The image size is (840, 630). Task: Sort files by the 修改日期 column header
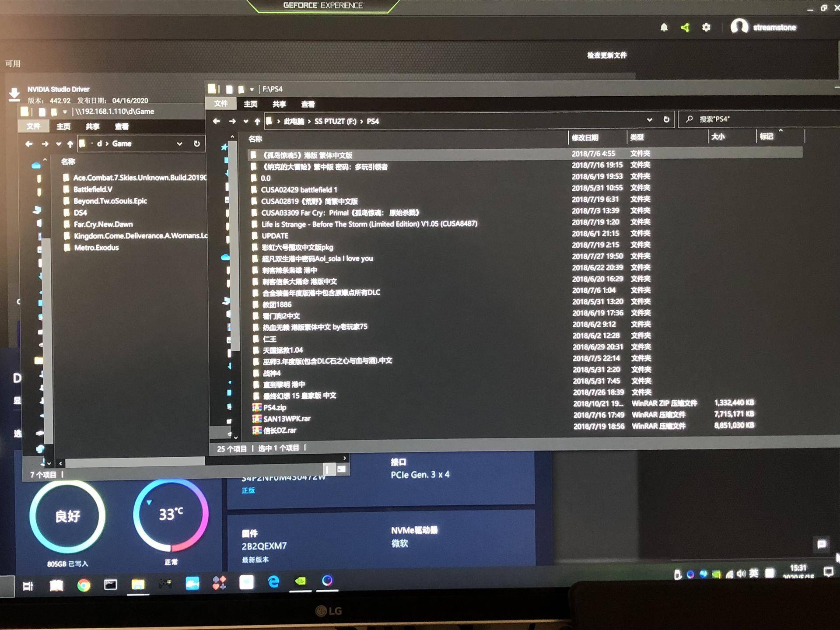(x=585, y=138)
